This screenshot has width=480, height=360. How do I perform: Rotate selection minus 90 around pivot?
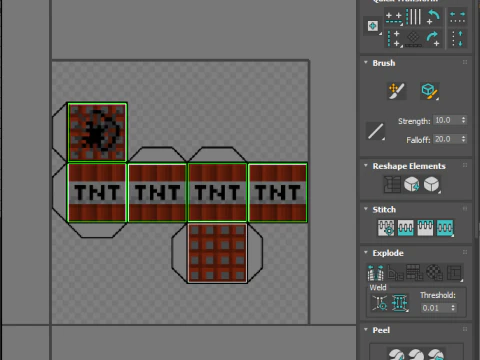click(433, 17)
